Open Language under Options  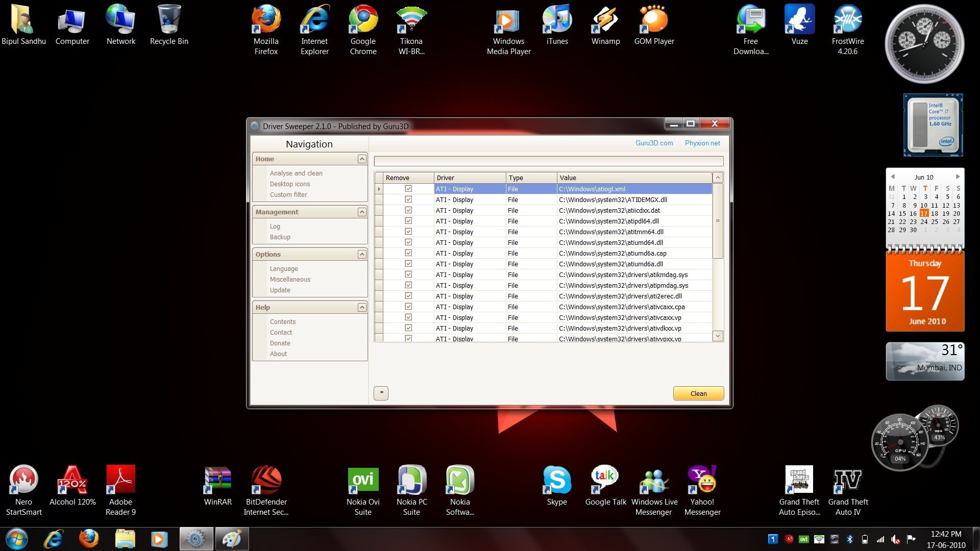(x=284, y=269)
